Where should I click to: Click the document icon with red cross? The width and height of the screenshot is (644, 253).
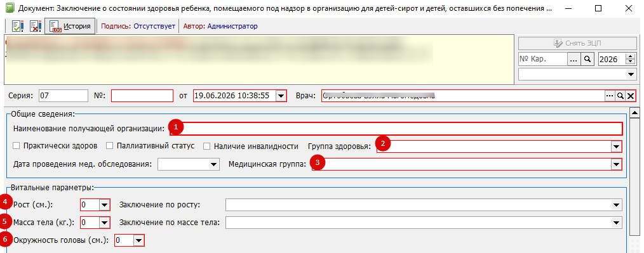coord(36,27)
